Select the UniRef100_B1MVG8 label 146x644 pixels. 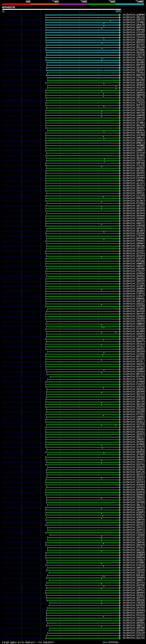(x=134, y=605)
